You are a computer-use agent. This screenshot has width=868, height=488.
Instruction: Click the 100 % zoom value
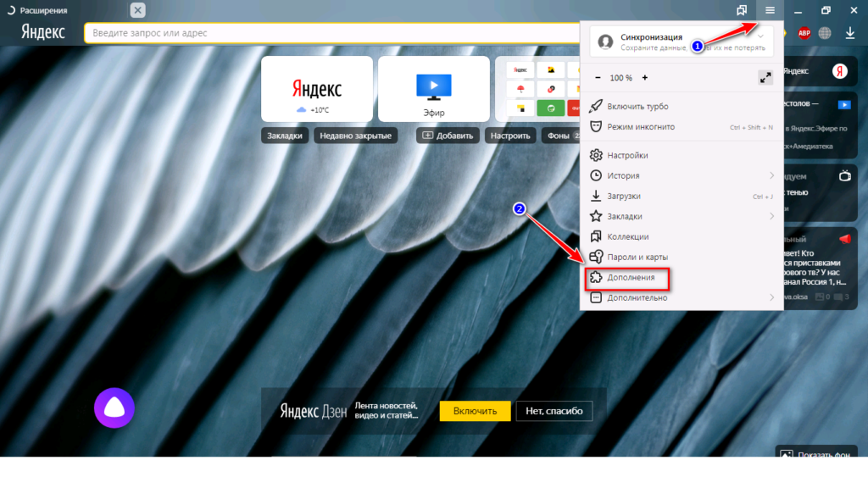(x=621, y=78)
